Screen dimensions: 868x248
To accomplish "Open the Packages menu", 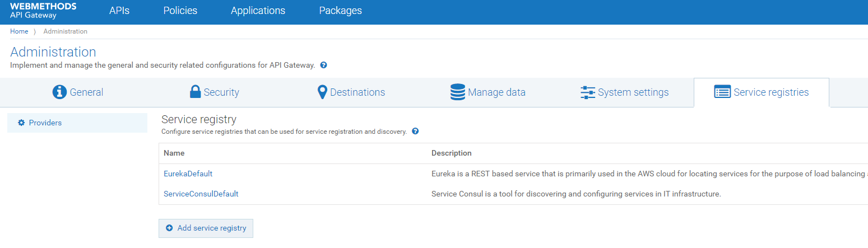I will tap(340, 11).
